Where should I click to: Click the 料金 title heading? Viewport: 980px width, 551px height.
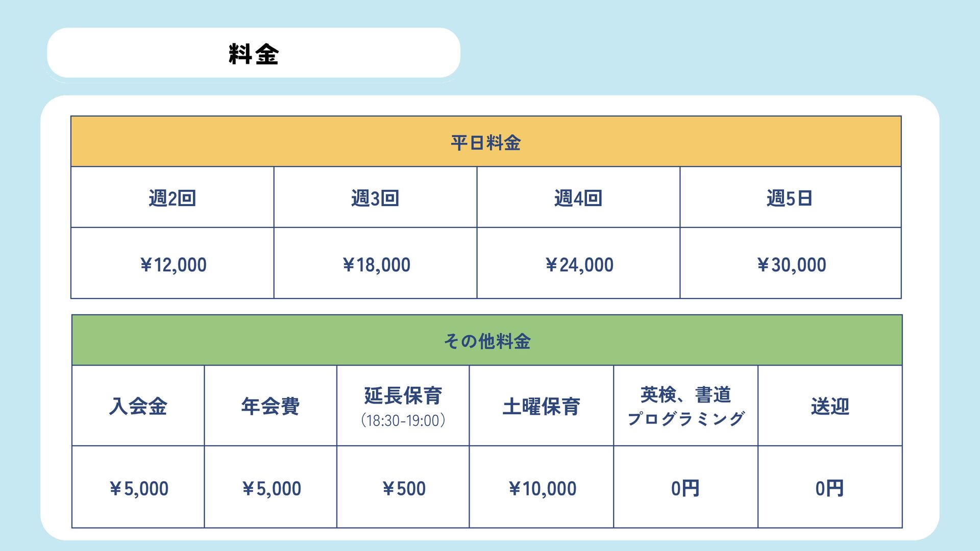pyautogui.click(x=254, y=54)
